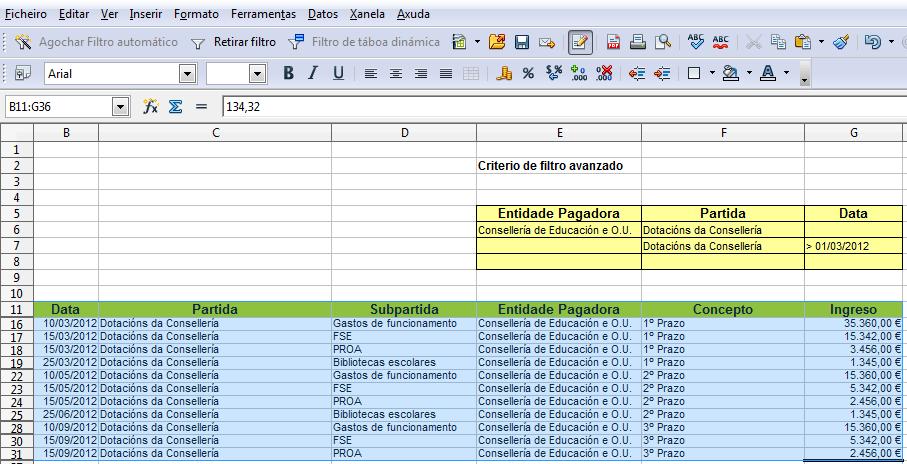Click the Save document icon

(521, 42)
